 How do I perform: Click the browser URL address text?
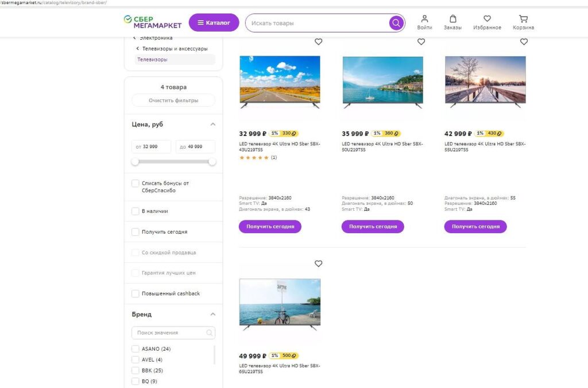tap(53, 3)
